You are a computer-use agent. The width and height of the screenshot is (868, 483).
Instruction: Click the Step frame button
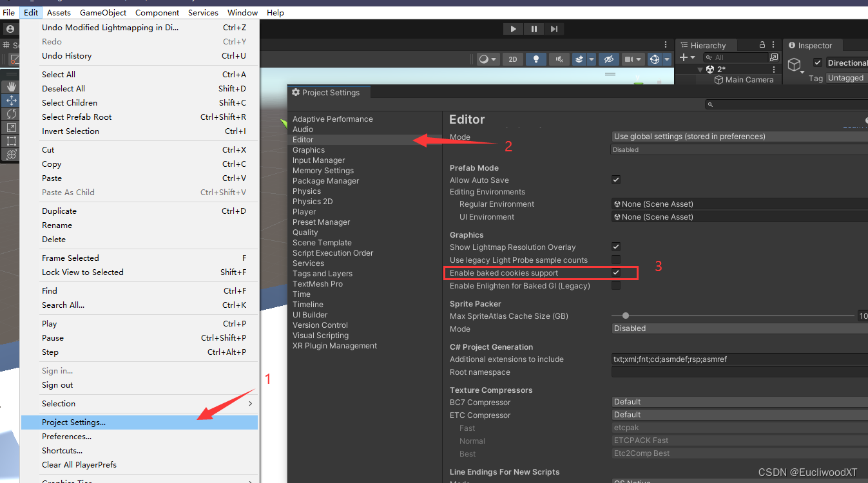coord(554,29)
